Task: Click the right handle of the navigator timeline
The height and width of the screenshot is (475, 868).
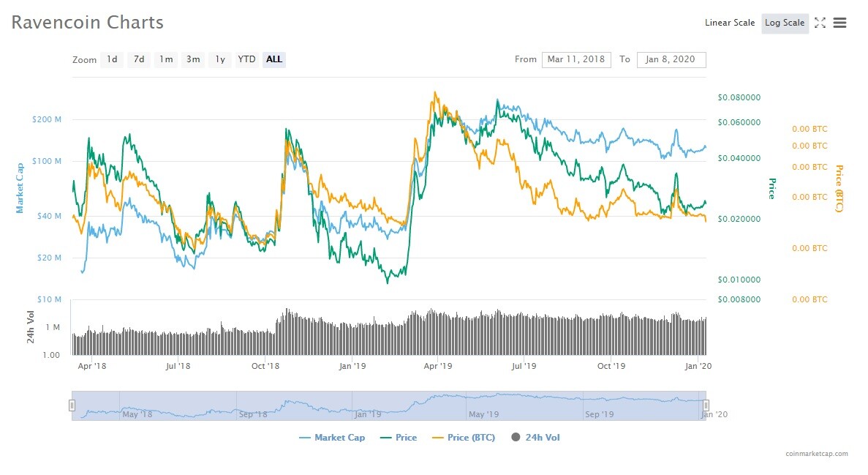Action: pos(706,404)
